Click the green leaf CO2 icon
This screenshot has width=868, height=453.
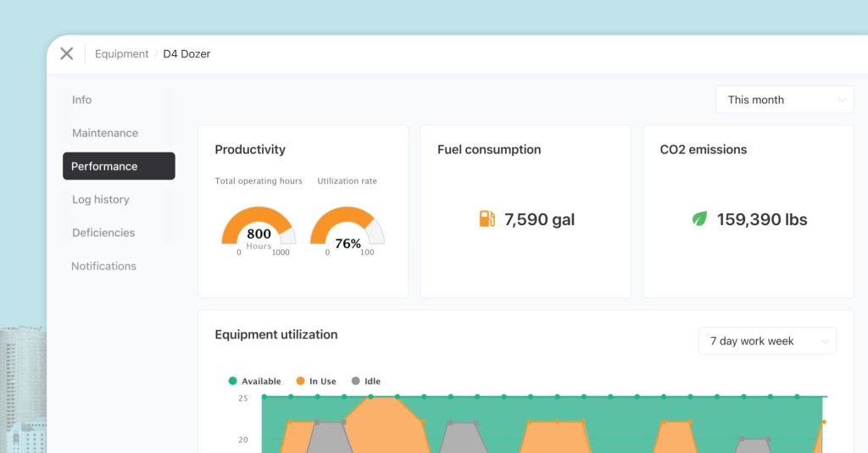[x=699, y=219]
